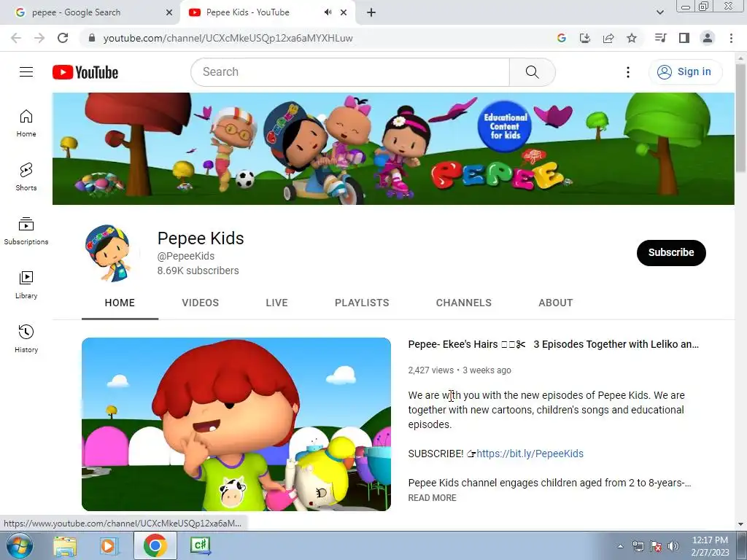The image size is (747, 560).
Task: Go to Home in the sidebar
Action: coord(26,123)
